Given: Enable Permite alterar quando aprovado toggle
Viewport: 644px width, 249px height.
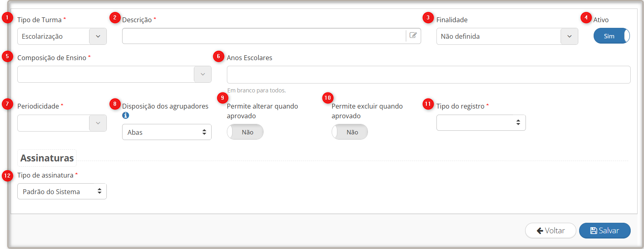Looking at the screenshot, I should click(245, 132).
